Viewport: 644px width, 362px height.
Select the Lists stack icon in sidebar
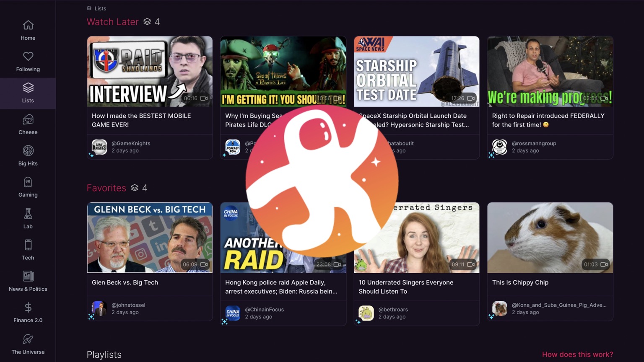point(28,88)
